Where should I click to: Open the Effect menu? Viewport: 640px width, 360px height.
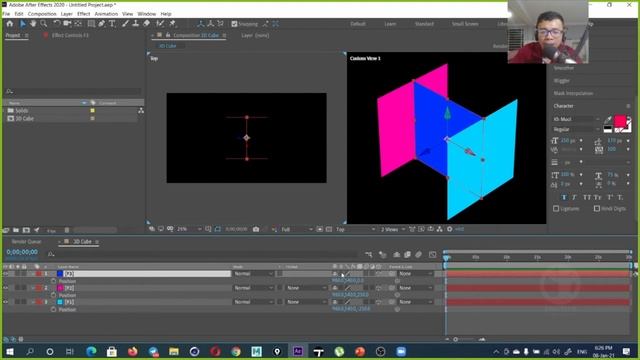[83, 14]
